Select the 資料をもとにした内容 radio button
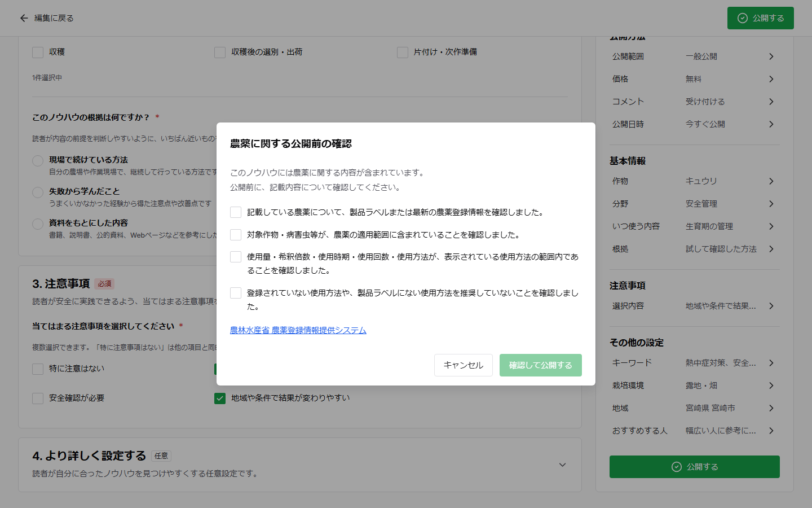812x508 pixels. tap(38, 224)
